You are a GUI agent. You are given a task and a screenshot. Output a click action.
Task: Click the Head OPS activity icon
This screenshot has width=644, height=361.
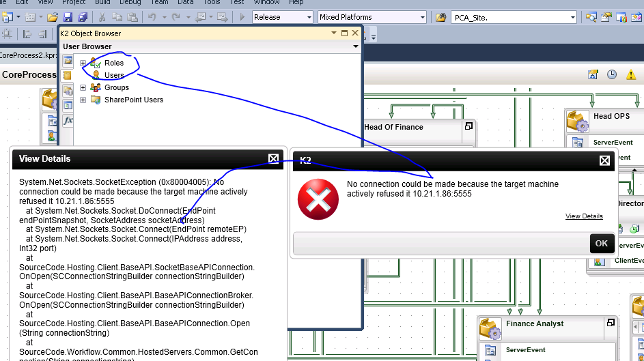click(x=577, y=121)
